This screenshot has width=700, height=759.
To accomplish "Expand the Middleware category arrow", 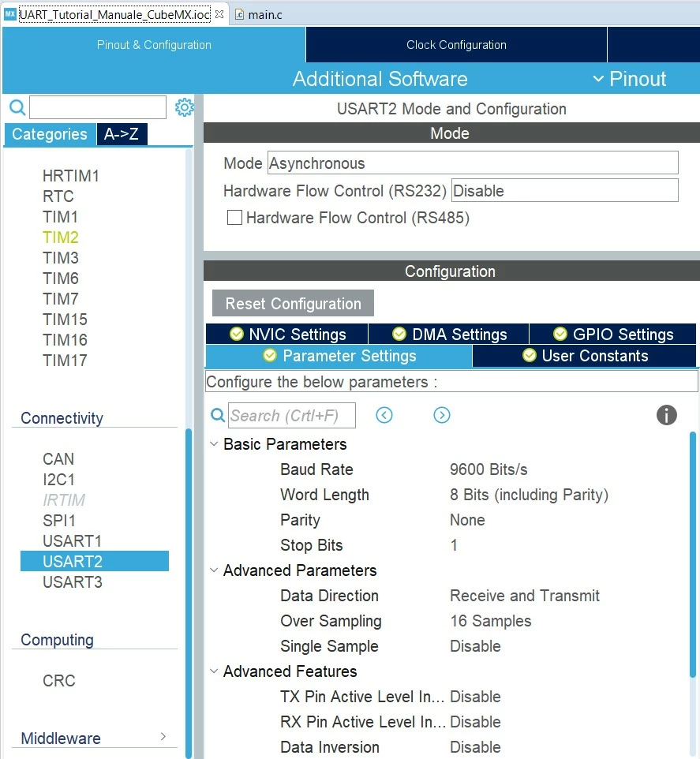I will (x=163, y=736).
